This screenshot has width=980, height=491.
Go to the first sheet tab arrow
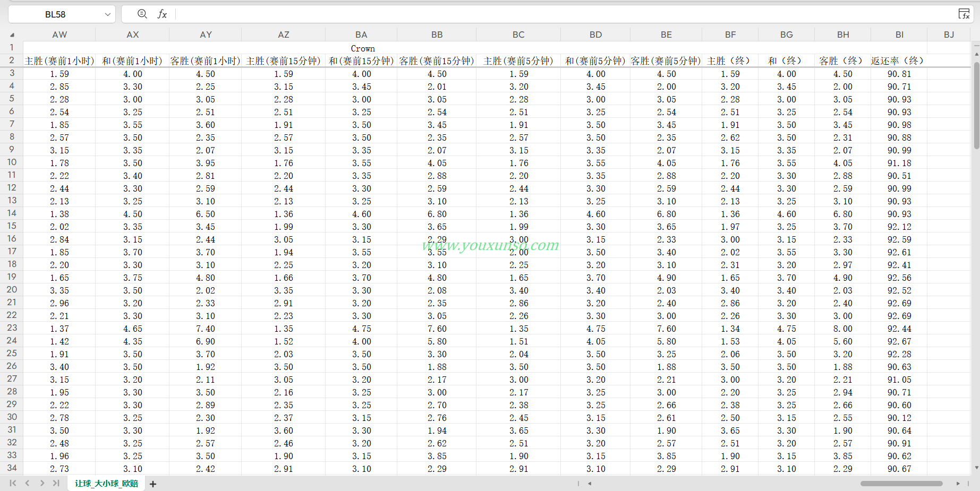pos(13,483)
